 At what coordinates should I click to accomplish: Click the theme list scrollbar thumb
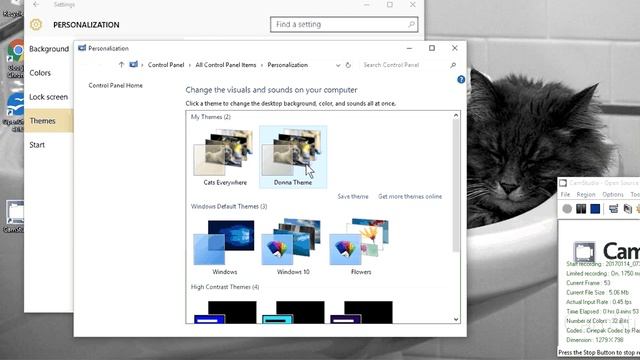pos(456,186)
